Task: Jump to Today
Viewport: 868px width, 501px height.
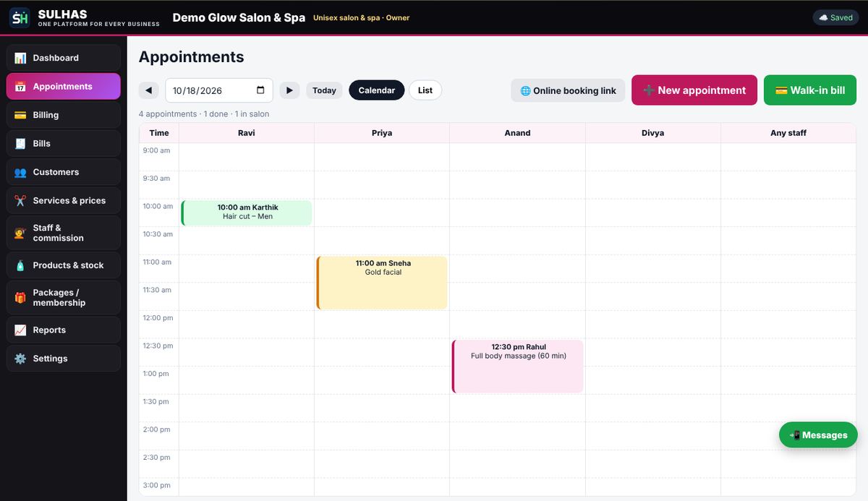Action: [x=324, y=90]
